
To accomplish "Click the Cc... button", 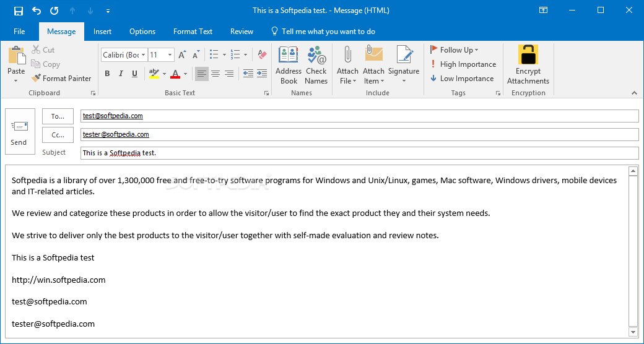I will 58,135.
